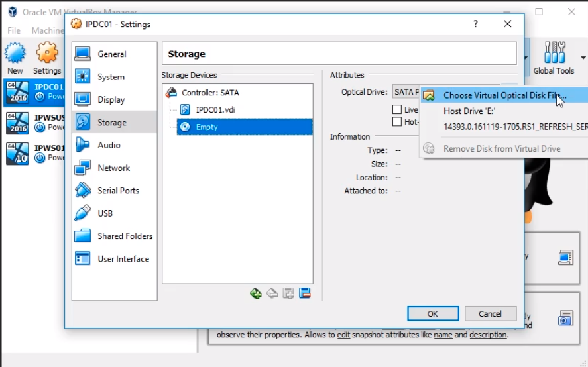This screenshot has width=588, height=367.
Task: Enable the Hot-pluggable checkbox
Action: tap(397, 122)
